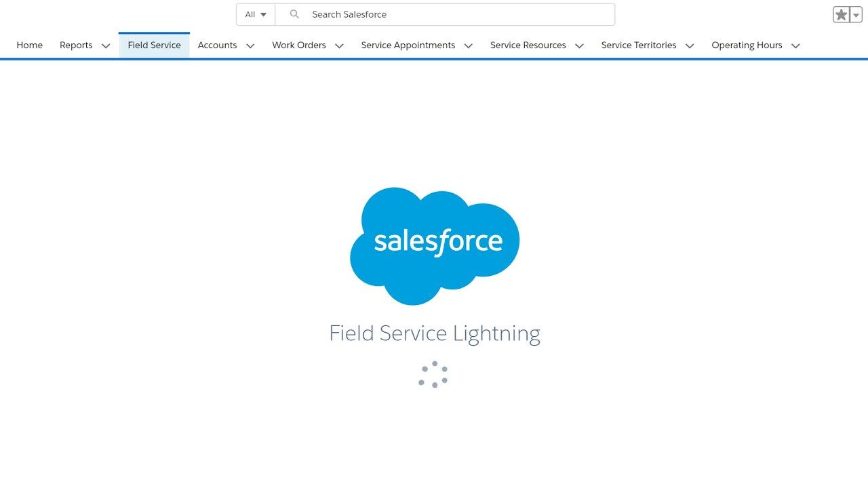Expand the Reports tab chevron
The height and width of the screenshot is (488, 868).
click(x=106, y=46)
